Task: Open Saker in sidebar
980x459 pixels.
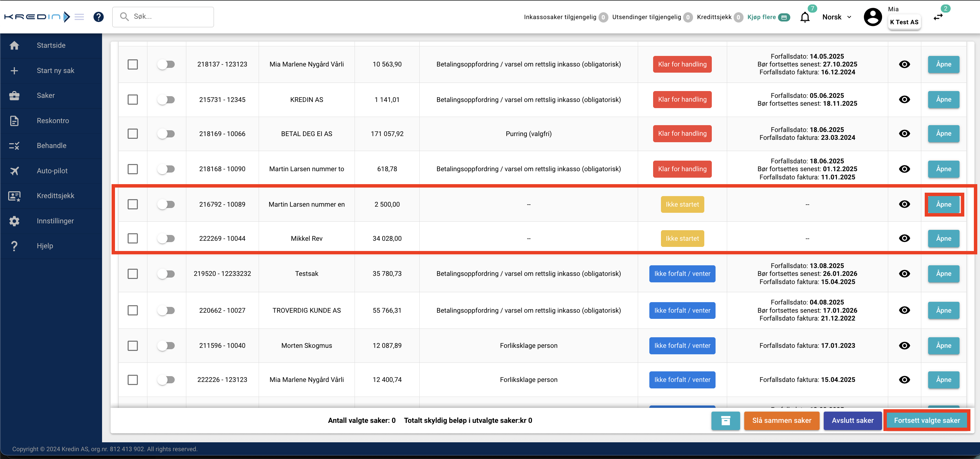Action: [51, 95]
